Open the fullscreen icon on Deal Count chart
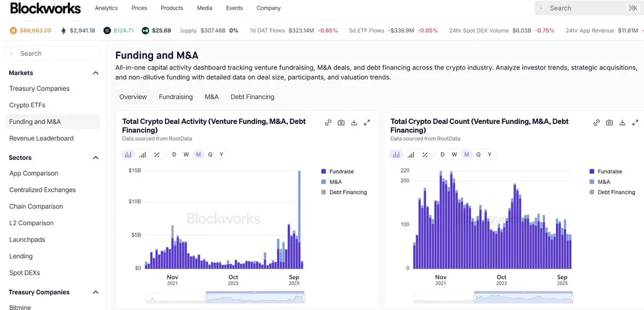 [635, 122]
